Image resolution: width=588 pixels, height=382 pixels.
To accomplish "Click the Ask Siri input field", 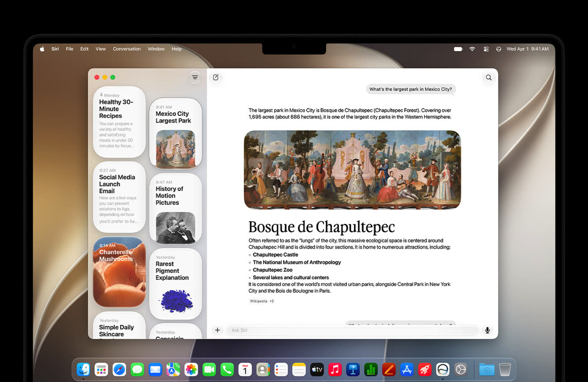I will 352,330.
